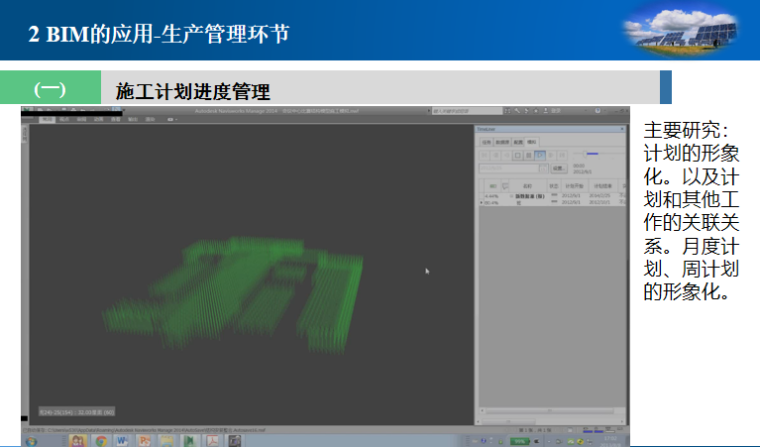Switch to the Tasks tab in TimeLiner
Viewport: 760px width, 447px height.
pos(486,142)
